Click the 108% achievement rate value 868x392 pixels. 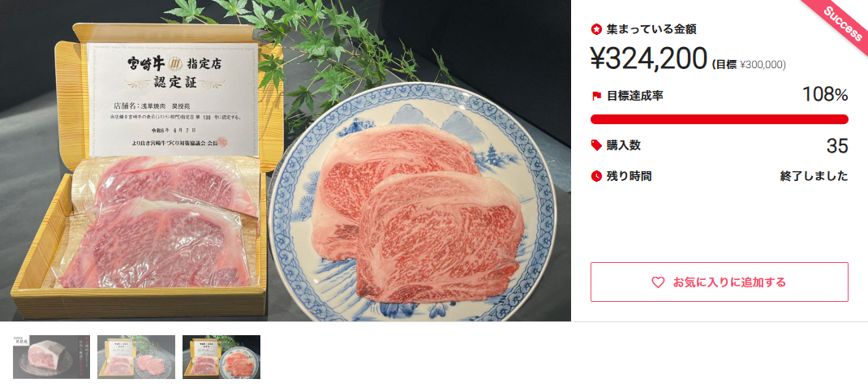825,95
